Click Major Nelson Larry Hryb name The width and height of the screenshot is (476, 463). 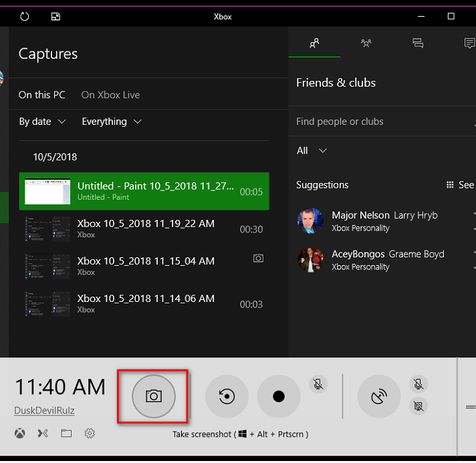(384, 215)
